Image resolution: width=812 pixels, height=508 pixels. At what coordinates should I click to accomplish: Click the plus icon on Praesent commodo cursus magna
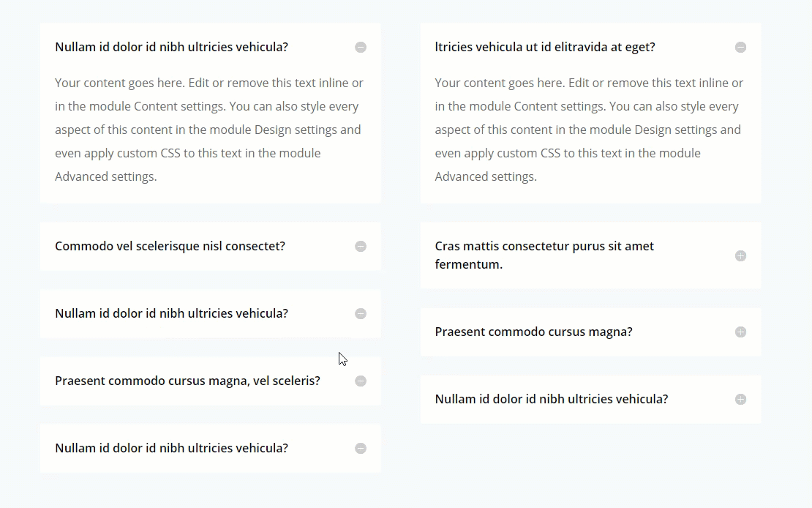click(x=740, y=332)
